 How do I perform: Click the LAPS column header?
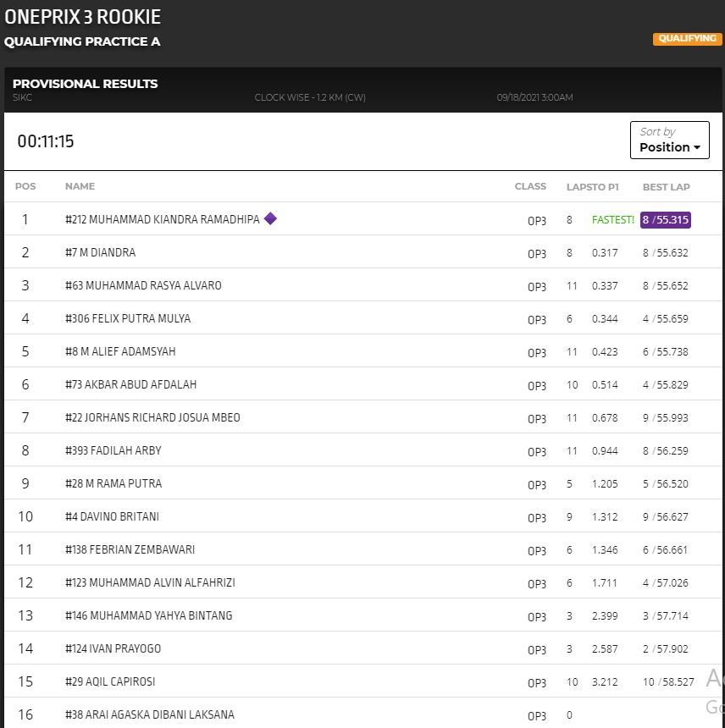[x=577, y=186]
